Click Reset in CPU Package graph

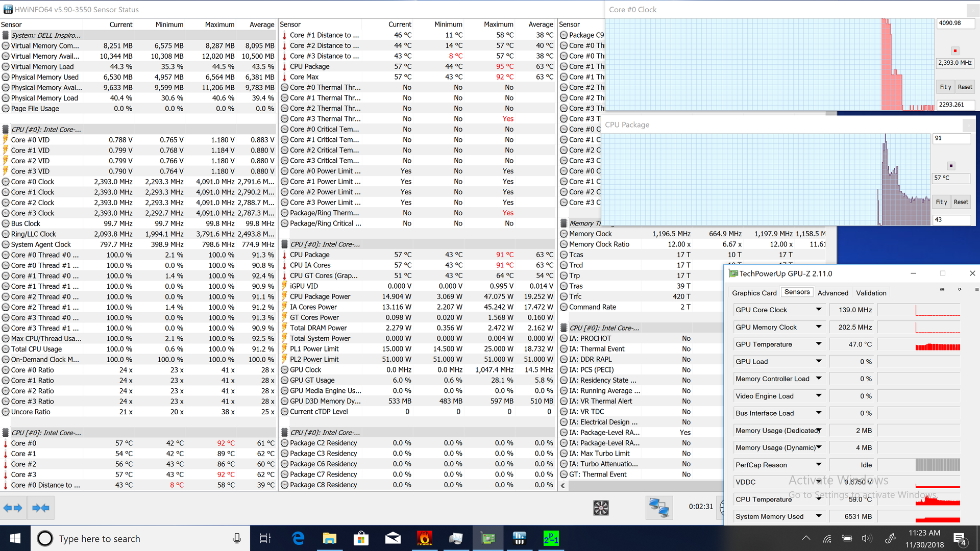pos(961,202)
